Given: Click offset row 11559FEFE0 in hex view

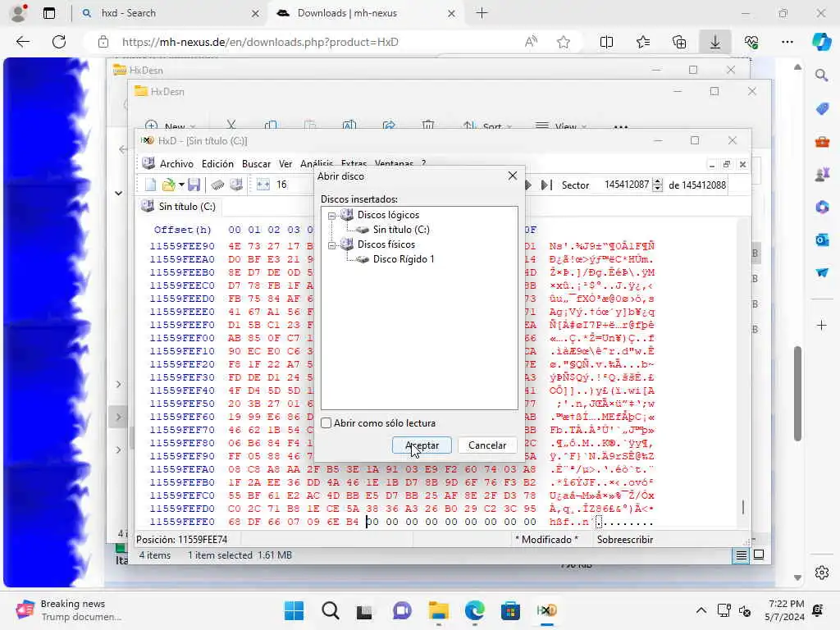Looking at the screenshot, I should tap(182, 522).
